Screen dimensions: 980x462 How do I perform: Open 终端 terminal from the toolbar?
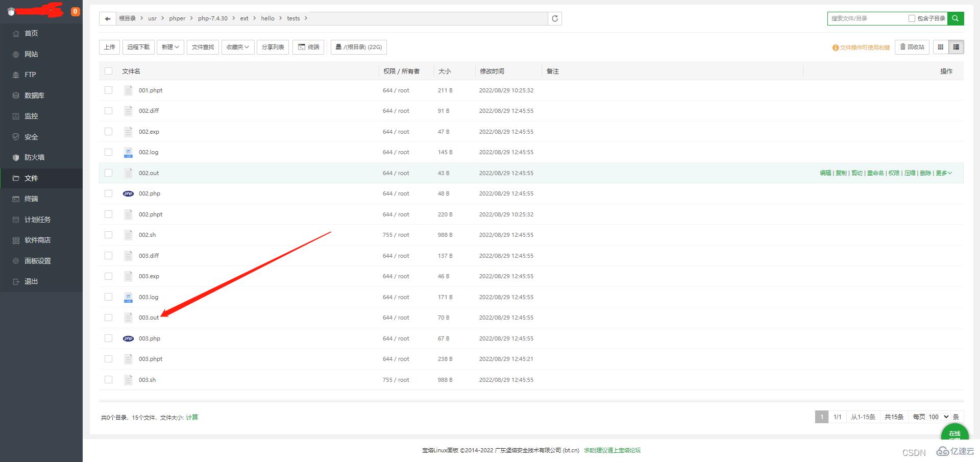(x=308, y=47)
